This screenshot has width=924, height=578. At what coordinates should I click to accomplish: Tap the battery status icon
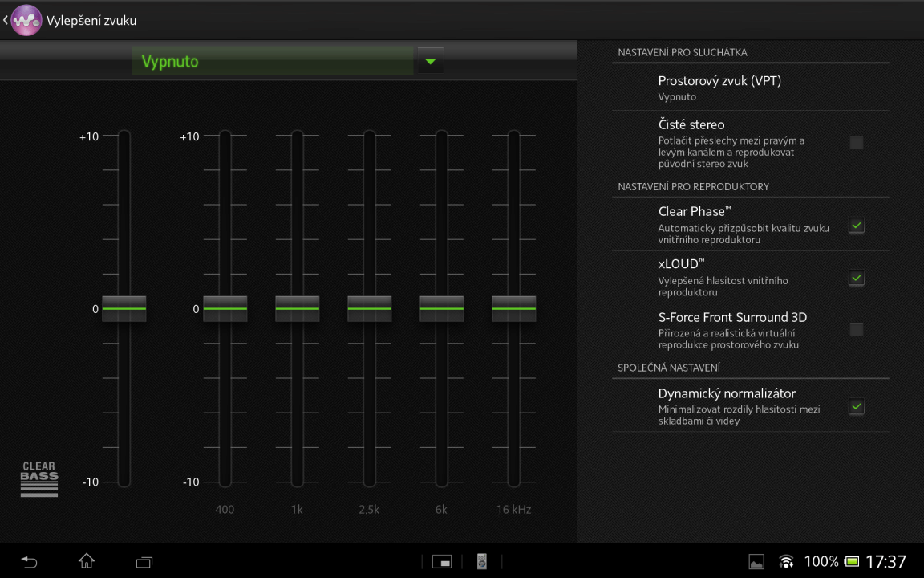pos(851,561)
